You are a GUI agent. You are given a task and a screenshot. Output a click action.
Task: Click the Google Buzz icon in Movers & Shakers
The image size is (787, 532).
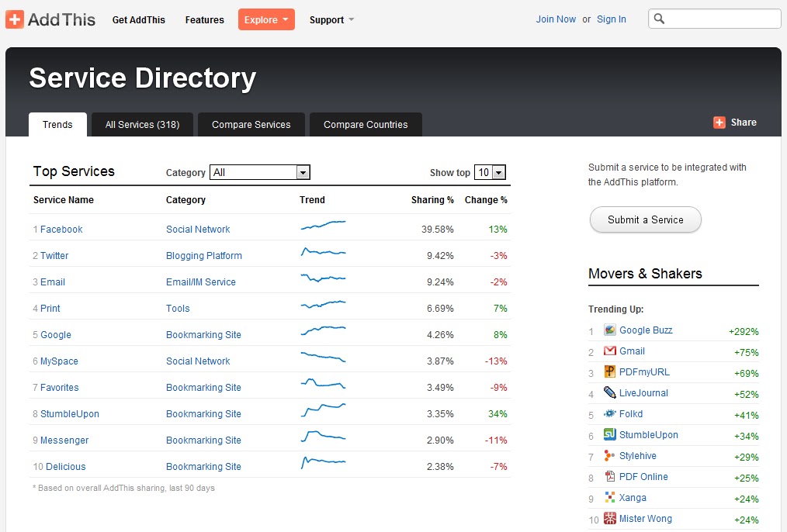tap(611, 330)
